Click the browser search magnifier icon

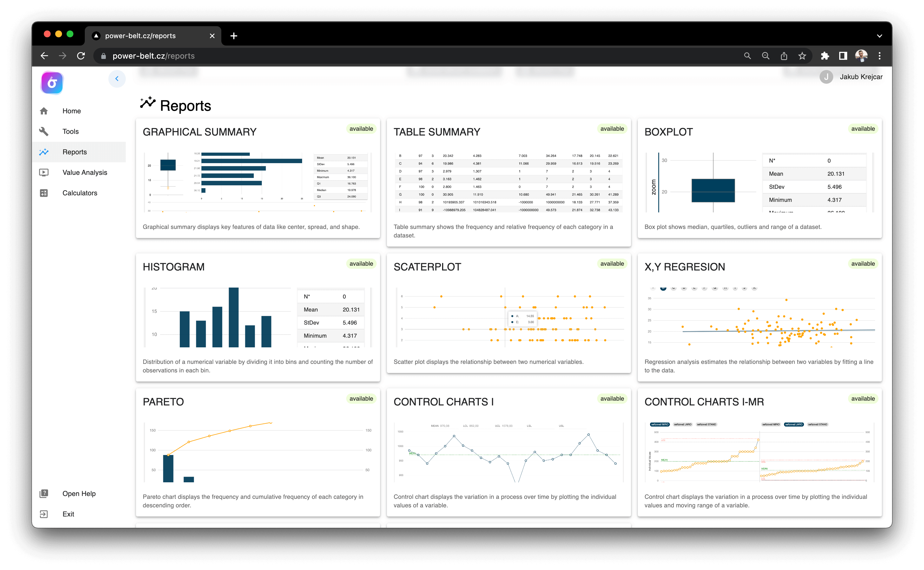(747, 56)
